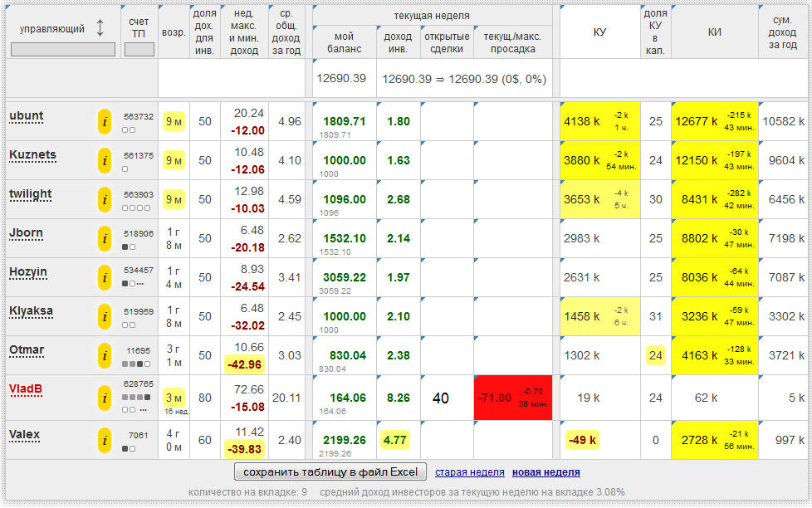
Task: Click open trades value 40
Action: [x=441, y=398]
